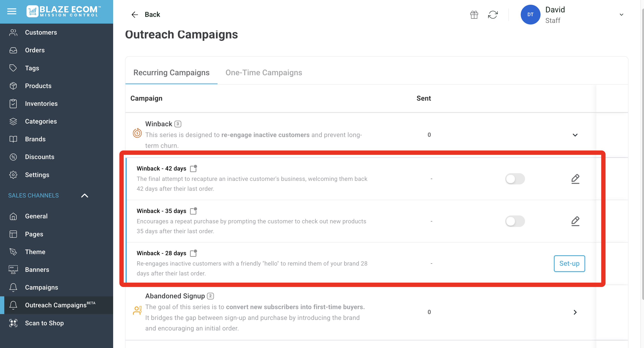Screen dimensions: 644x348
Task: Open David's user account dropdown
Action: 621,15
